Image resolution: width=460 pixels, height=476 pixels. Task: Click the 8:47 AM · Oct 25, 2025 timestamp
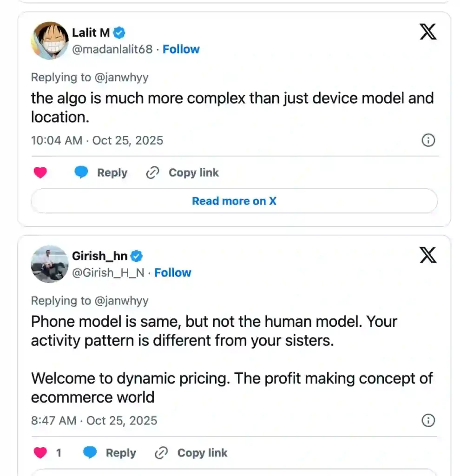94,421
